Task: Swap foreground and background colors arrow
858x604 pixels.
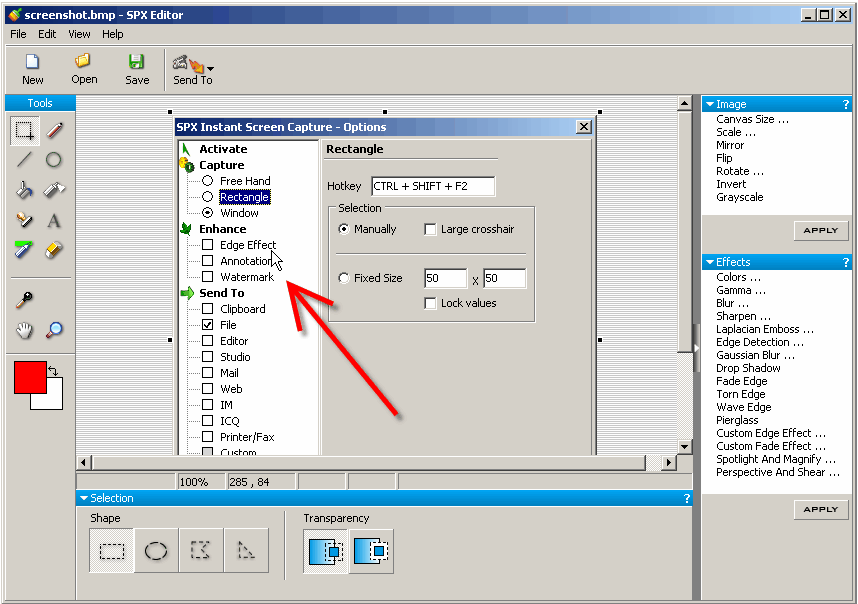Action: [53, 370]
